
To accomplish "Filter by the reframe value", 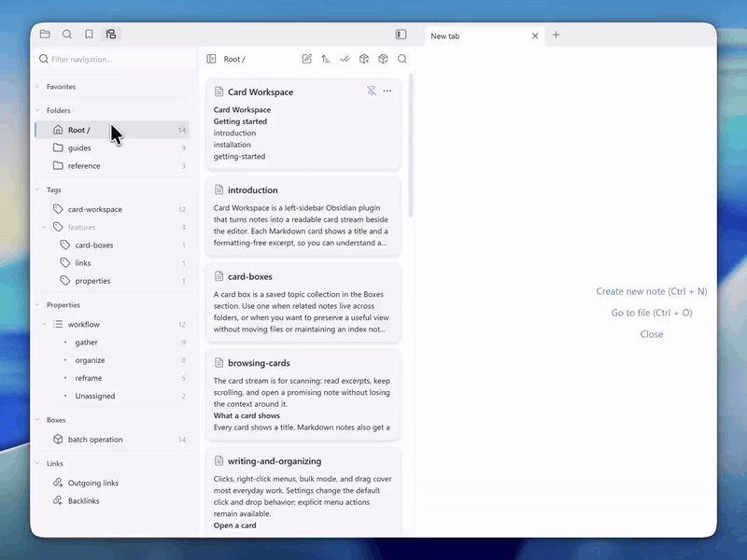I will 112,378.
